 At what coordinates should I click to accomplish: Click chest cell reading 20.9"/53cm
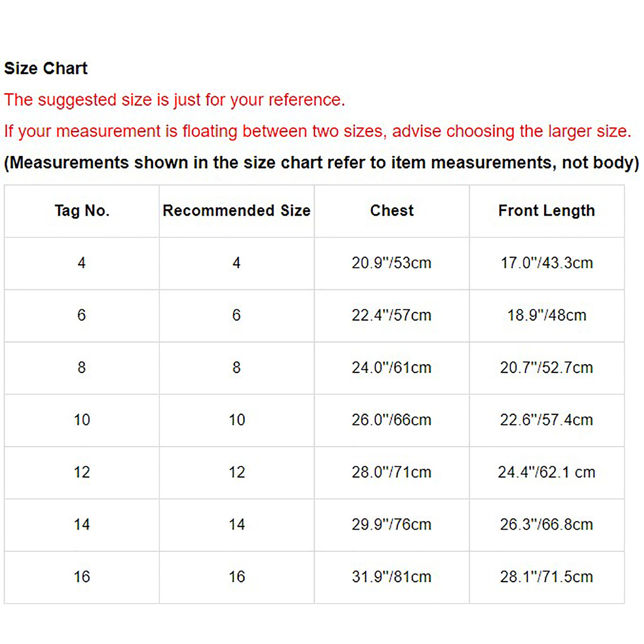click(391, 263)
